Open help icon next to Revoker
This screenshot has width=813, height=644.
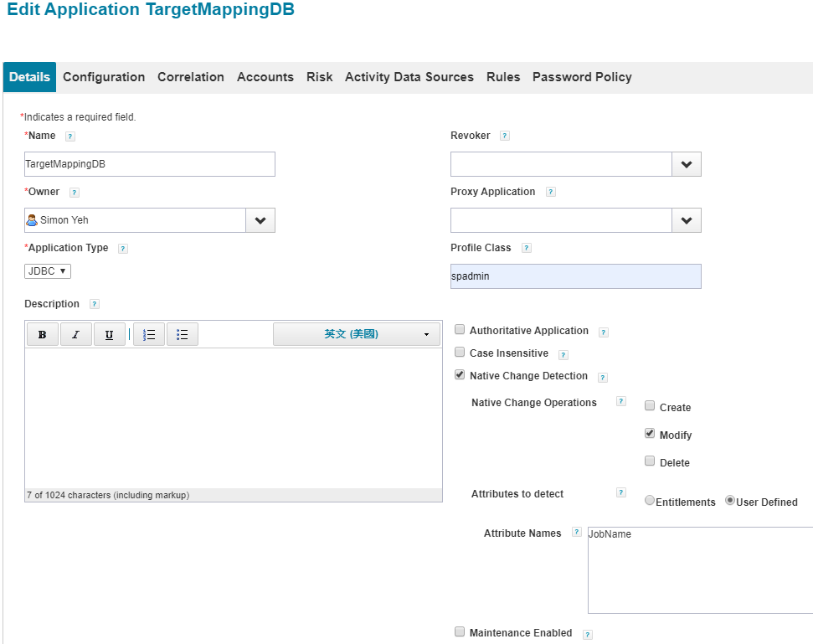(504, 136)
